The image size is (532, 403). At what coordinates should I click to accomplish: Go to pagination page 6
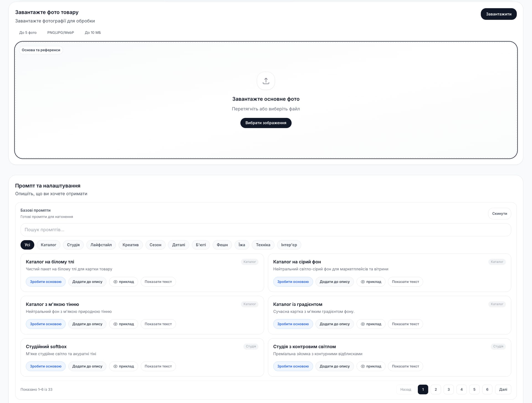click(487, 389)
